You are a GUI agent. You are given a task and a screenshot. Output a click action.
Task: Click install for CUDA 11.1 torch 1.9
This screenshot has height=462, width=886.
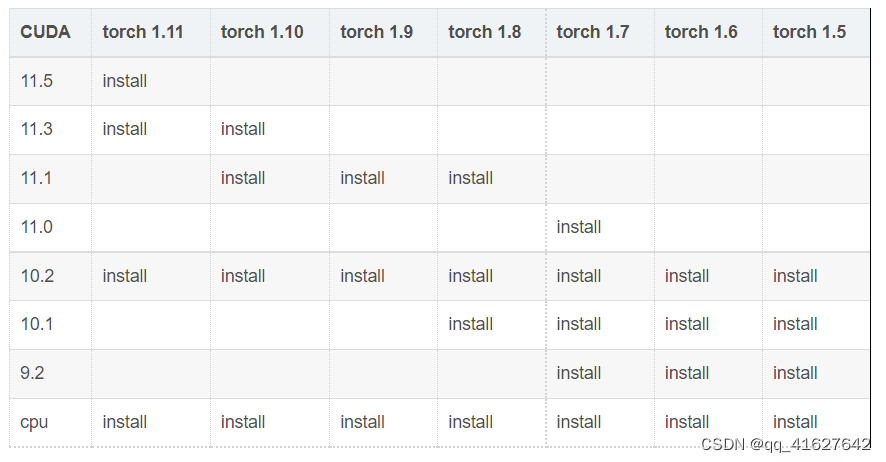click(x=362, y=178)
